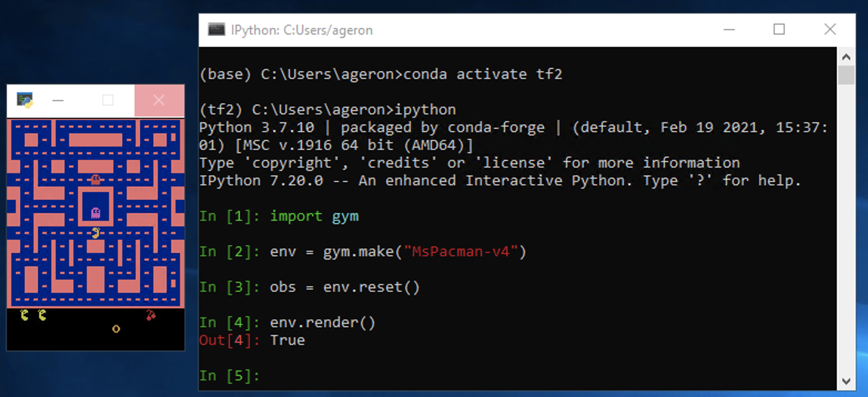This screenshot has height=397, width=868.
Task: Click the True output of Out[4]
Action: [x=287, y=340]
